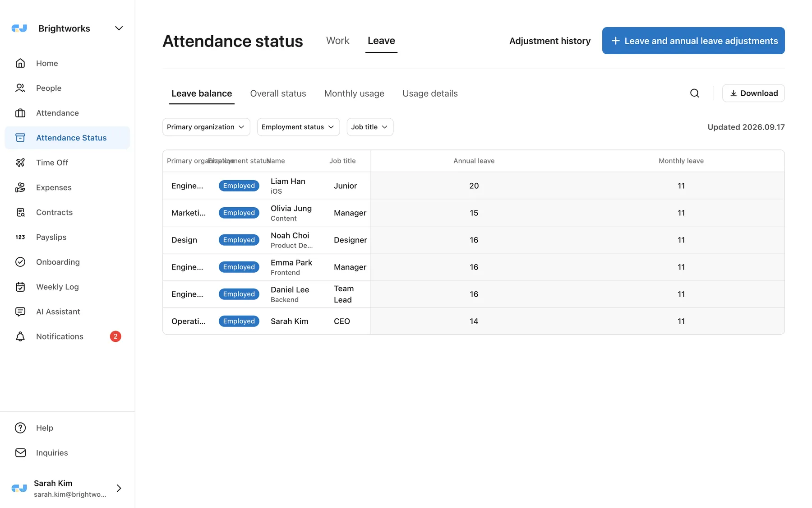
Task: Click the Onboarding checkmark circle icon
Action: click(20, 262)
